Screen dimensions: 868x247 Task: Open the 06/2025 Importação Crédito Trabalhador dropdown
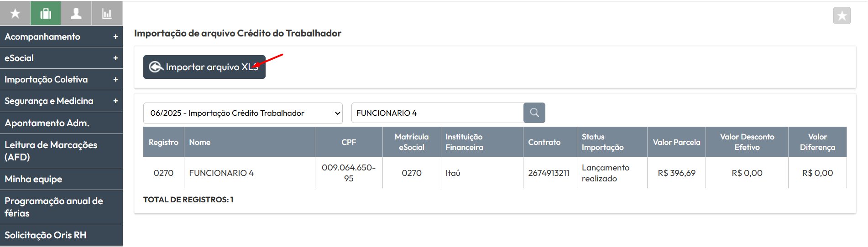[243, 113]
